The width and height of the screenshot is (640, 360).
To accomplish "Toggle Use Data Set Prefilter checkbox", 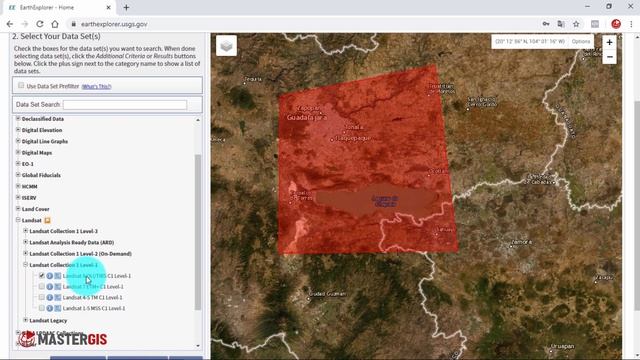I will 21,85.
